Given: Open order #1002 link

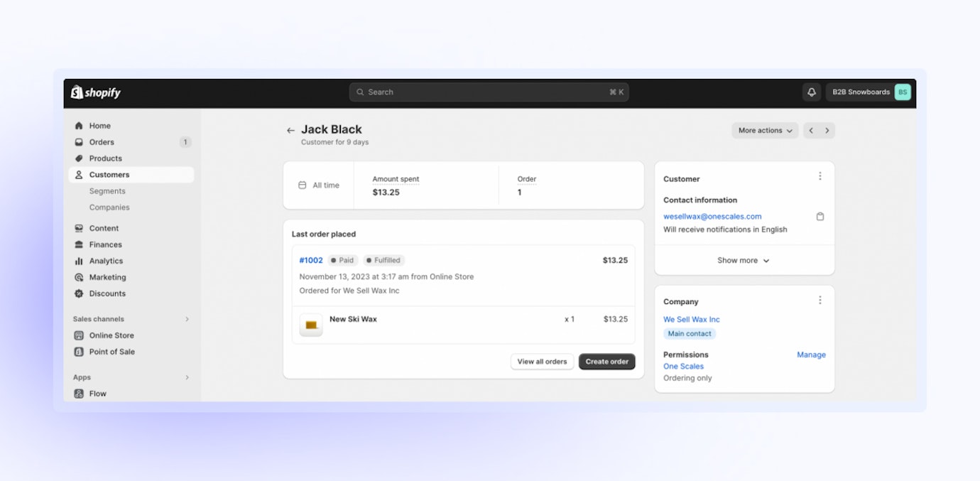Looking at the screenshot, I should pyautogui.click(x=311, y=261).
